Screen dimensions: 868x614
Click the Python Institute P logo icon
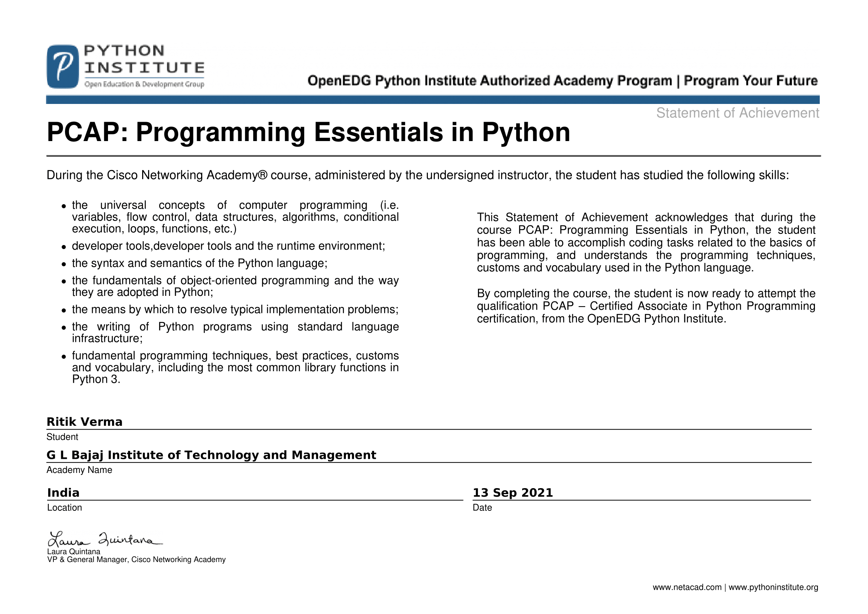(x=63, y=66)
